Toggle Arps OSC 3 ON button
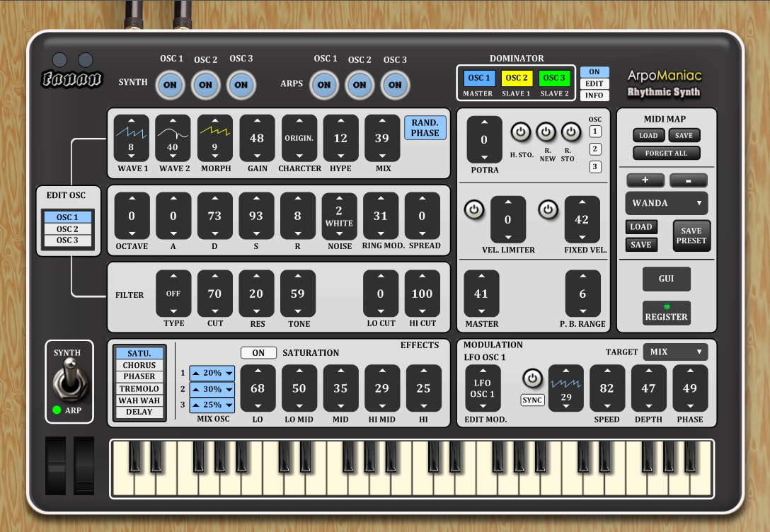This screenshot has width=770, height=532. [395, 85]
